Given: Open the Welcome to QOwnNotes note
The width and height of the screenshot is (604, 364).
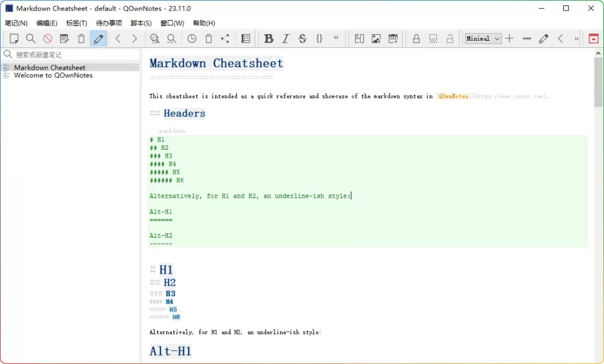Looking at the screenshot, I should (x=53, y=76).
